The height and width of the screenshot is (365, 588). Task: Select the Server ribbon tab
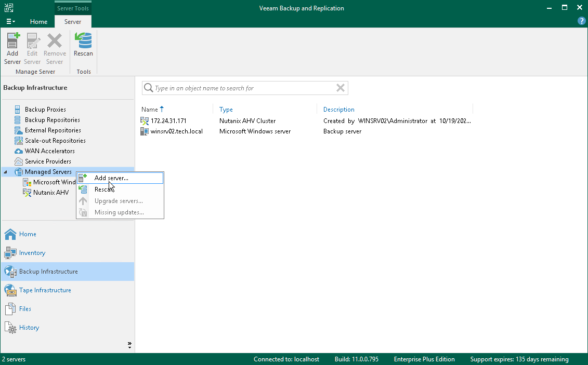click(x=73, y=22)
